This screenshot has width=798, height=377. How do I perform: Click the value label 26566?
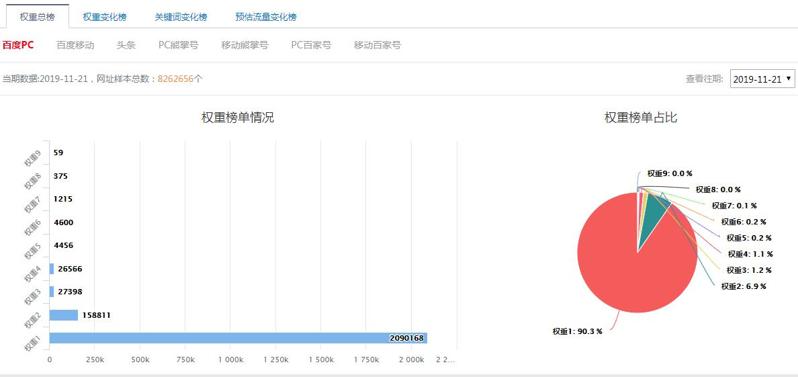(x=70, y=269)
